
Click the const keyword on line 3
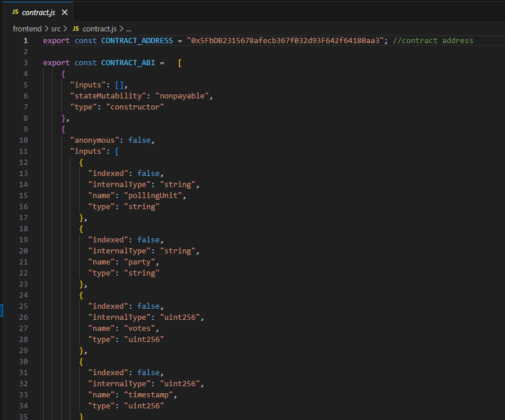point(86,63)
